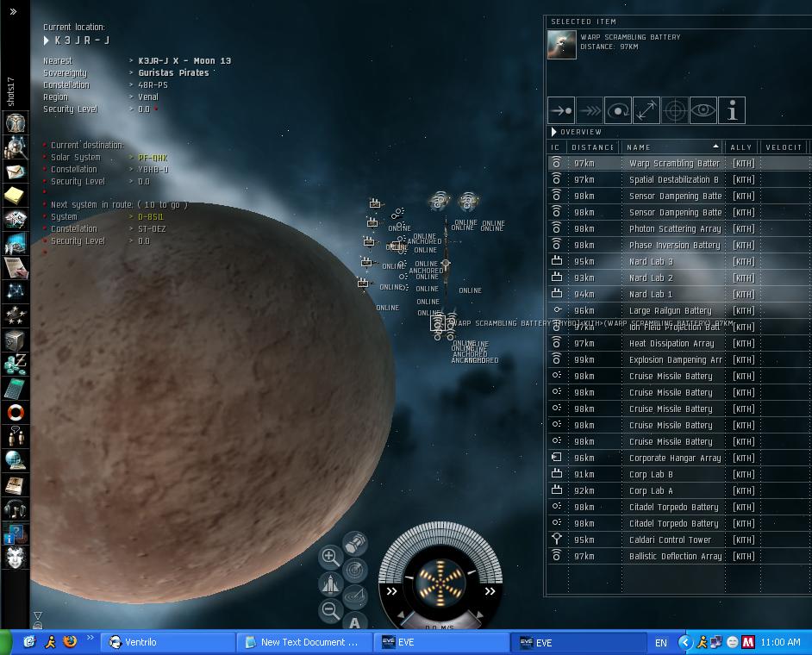Click destination system PF-QHK link
The image size is (812, 655).
153,158
